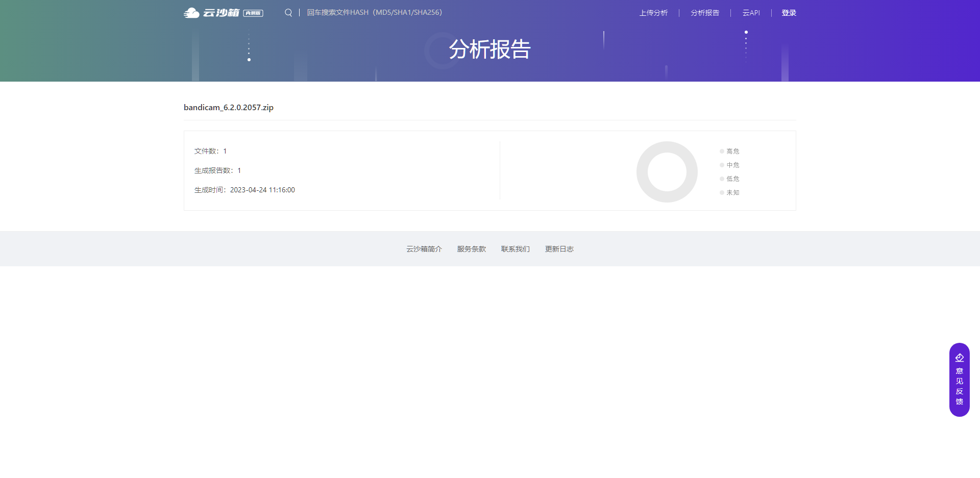Click the 生成时间 2023-04-24 11:16:00 line
Screen dimensions: 980x478
click(x=244, y=190)
